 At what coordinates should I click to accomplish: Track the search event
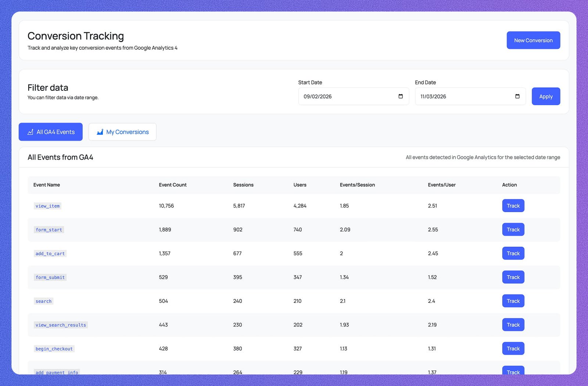(x=513, y=301)
